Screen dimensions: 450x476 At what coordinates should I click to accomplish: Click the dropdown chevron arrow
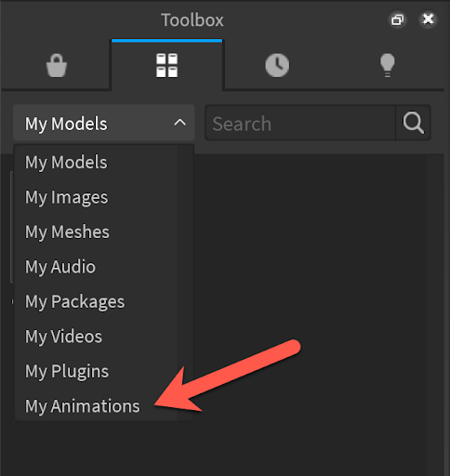[179, 123]
